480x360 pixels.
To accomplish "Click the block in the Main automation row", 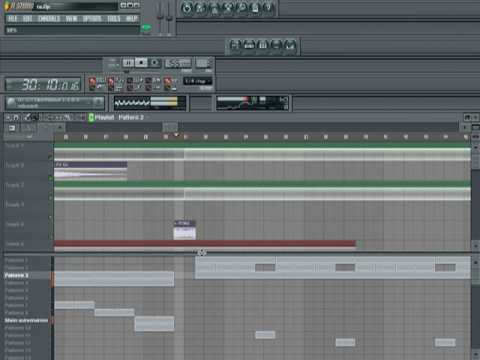I will (154, 324).
